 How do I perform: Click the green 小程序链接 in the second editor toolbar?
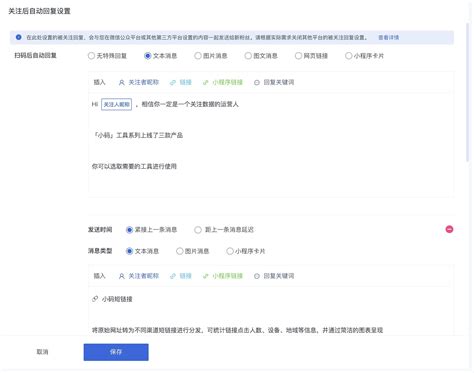223,276
